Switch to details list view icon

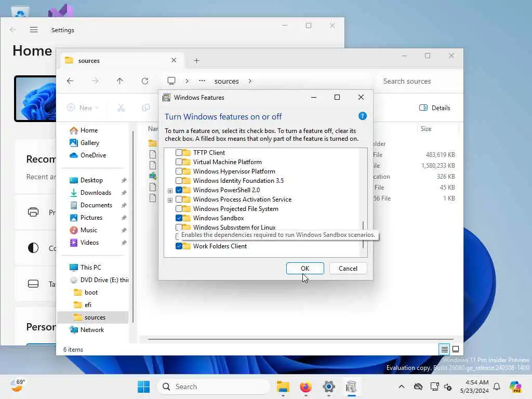pyautogui.click(x=444, y=349)
